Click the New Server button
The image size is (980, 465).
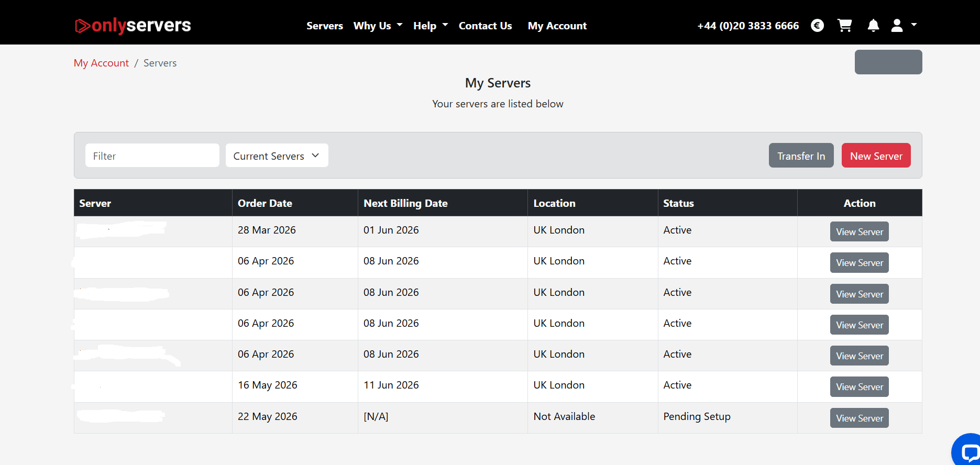point(876,156)
